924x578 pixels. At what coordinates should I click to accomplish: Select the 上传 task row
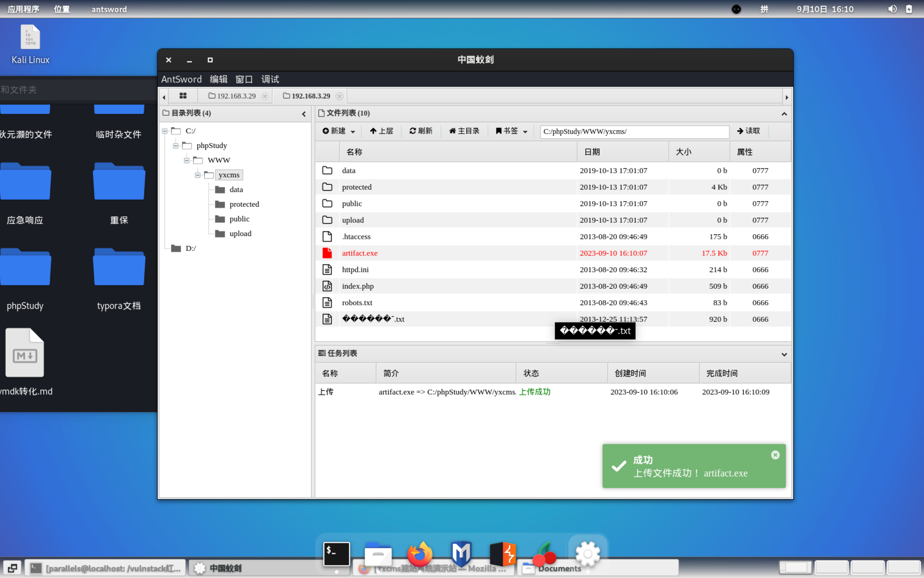[553, 392]
